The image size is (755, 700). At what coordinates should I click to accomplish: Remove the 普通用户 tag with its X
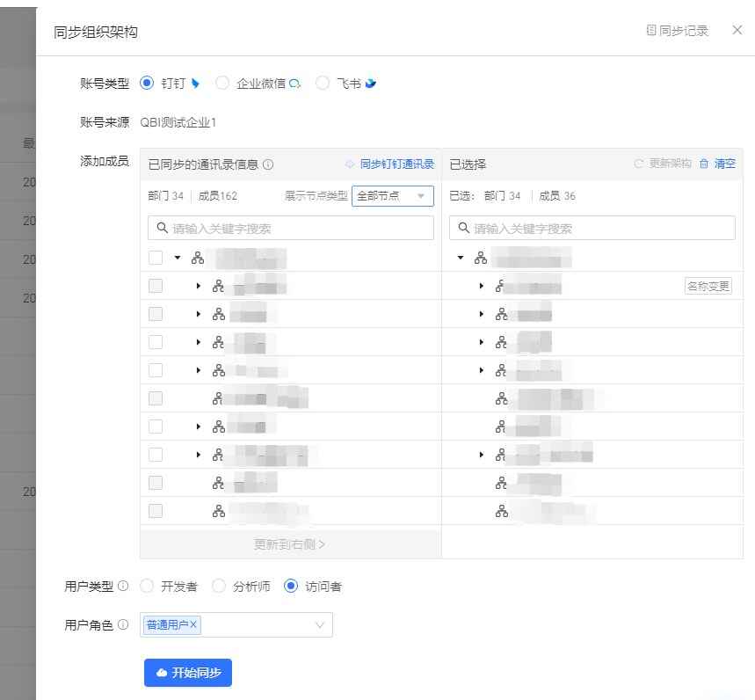click(193, 624)
